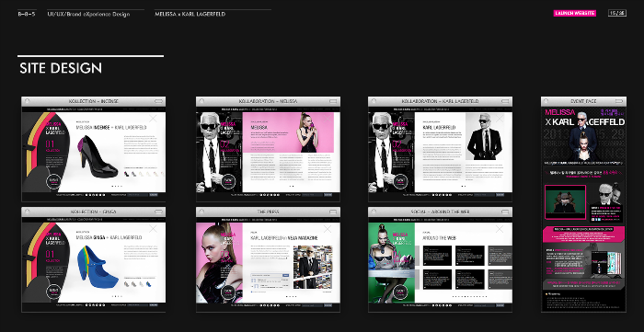Screen dimensions: 644x332
Task: Click X icon on Kollaboration–Karl Lagerfeld page
Action: click(x=500, y=119)
